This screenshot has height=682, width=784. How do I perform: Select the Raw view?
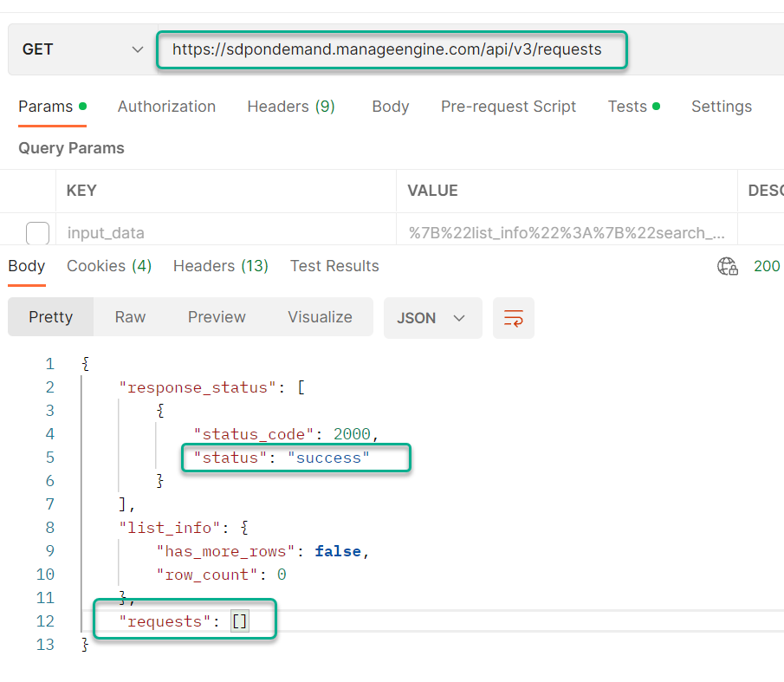tap(130, 317)
